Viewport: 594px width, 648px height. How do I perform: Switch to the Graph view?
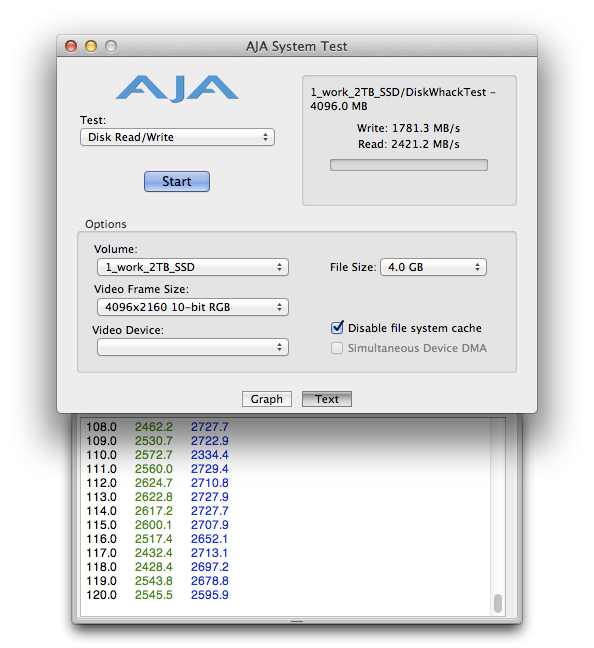tap(267, 399)
